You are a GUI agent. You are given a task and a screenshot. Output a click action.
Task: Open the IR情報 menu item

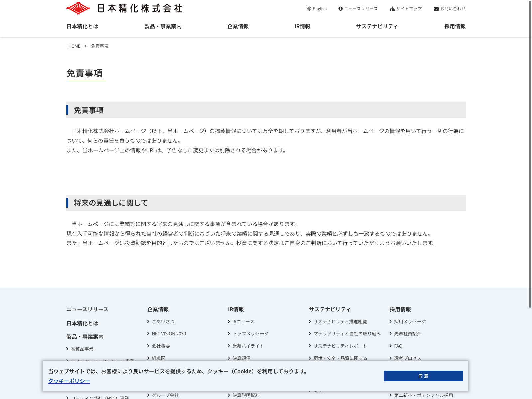pyautogui.click(x=302, y=26)
